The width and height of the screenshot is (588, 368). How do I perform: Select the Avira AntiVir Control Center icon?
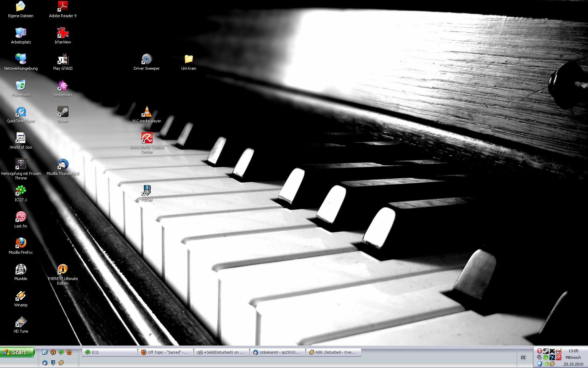pos(147,138)
